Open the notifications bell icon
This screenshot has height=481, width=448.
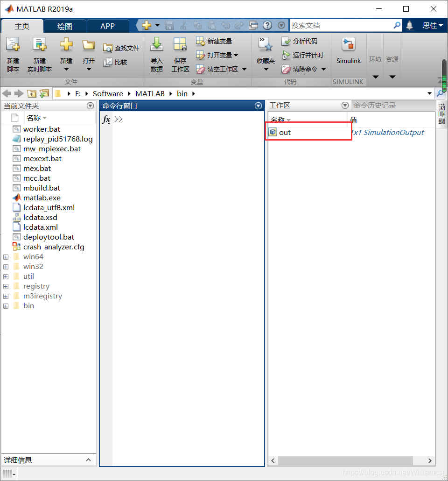coord(409,26)
